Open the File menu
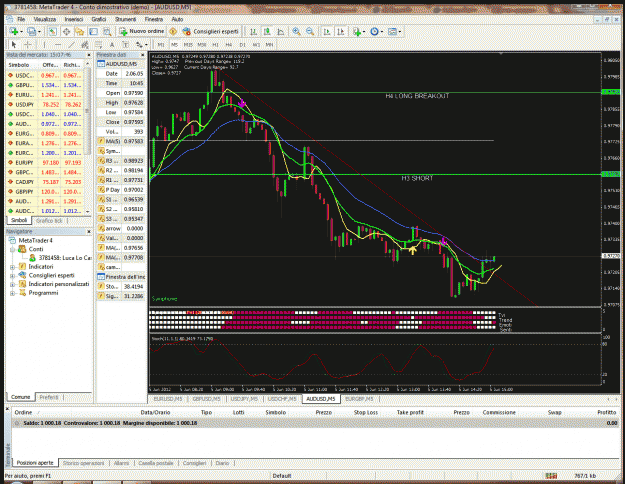The width and height of the screenshot is (625, 484). [x=21, y=19]
